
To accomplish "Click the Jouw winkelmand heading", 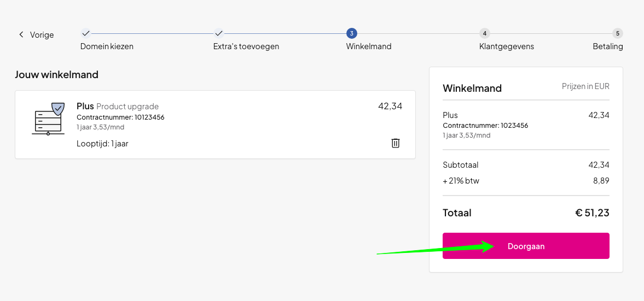I will point(56,75).
